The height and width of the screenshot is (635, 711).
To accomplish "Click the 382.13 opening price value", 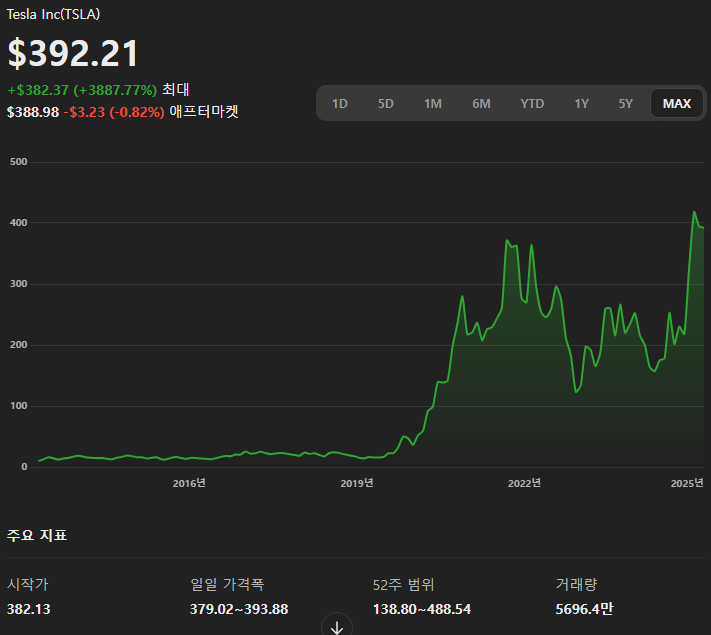I will coord(29,609).
